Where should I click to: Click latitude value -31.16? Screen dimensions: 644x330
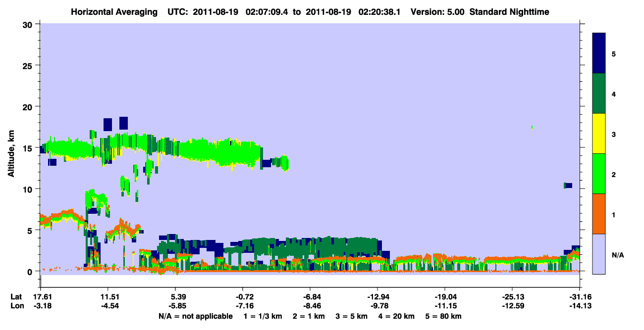point(580,297)
